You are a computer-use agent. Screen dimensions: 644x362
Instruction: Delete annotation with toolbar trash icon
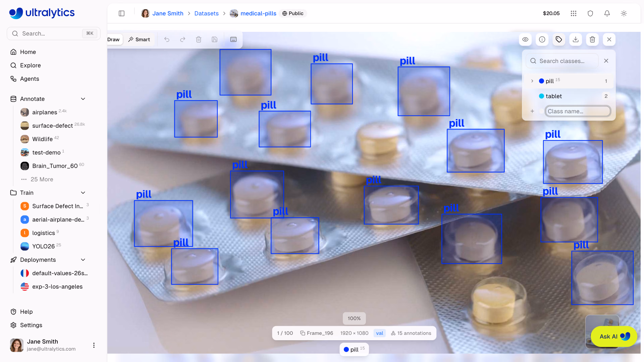pyautogui.click(x=199, y=40)
